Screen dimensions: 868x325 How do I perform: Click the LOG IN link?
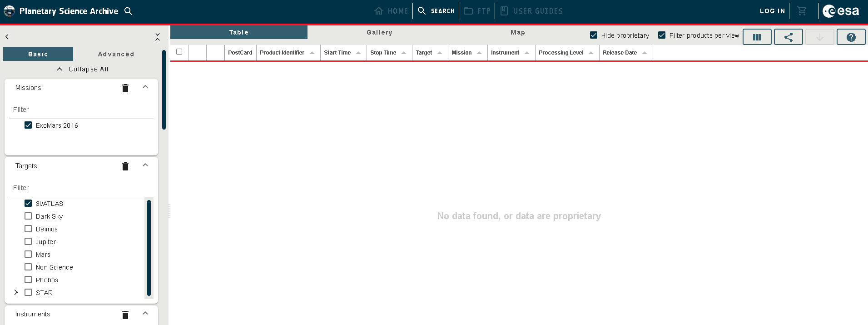[772, 11]
